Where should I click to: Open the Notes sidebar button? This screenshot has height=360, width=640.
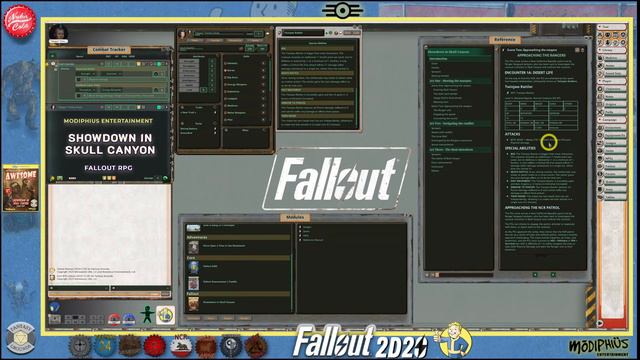[611, 96]
